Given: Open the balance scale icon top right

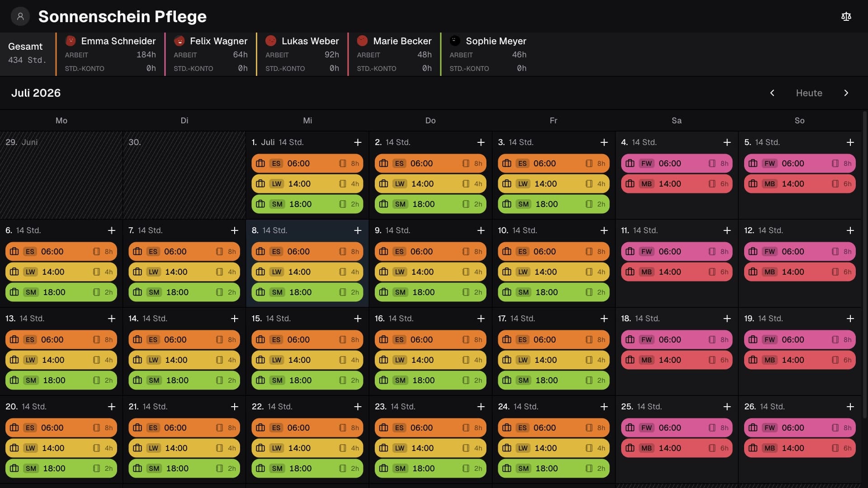Looking at the screenshot, I should click(846, 17).
